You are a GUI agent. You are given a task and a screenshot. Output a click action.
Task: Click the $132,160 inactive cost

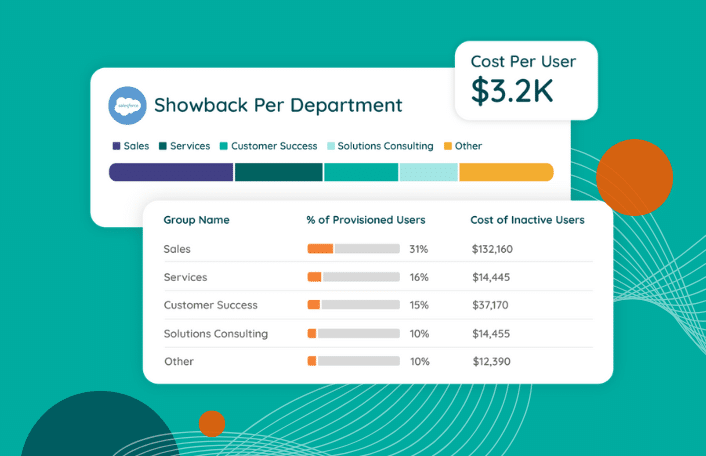coord(492,249)
